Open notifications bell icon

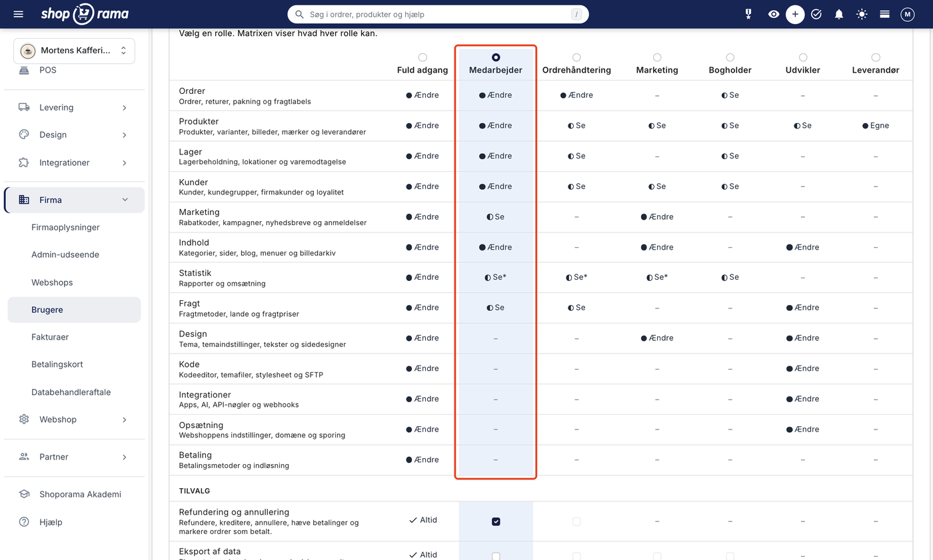point(839,14)
